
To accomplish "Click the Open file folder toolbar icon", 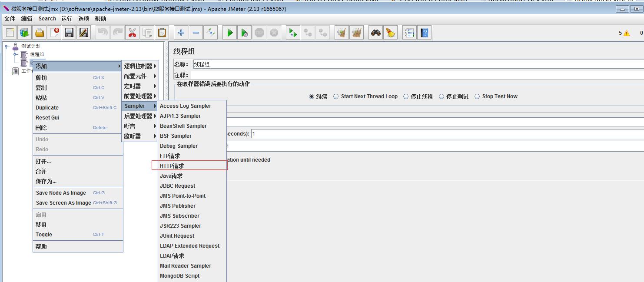I will (x=40, y=33).
